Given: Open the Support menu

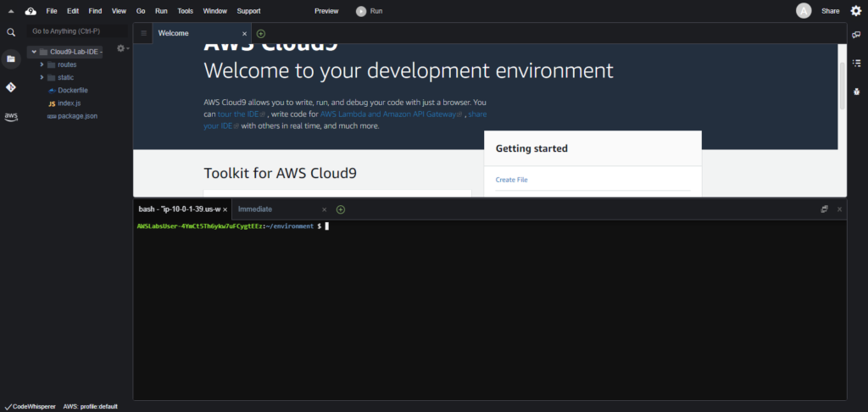Looking at the screenshot, I should pos(248,11).
